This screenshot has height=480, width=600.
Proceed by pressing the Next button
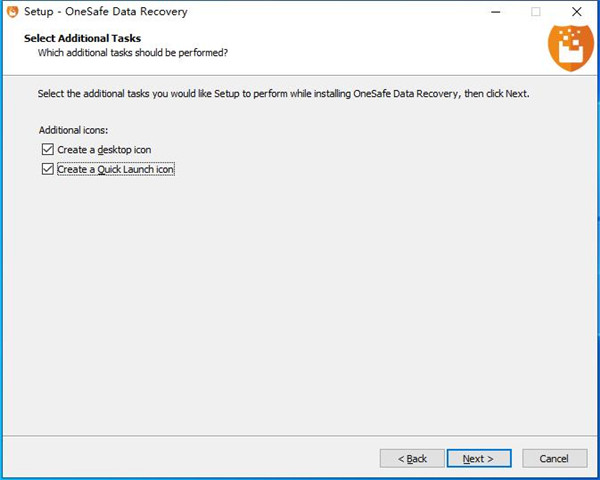click(478, 458)
